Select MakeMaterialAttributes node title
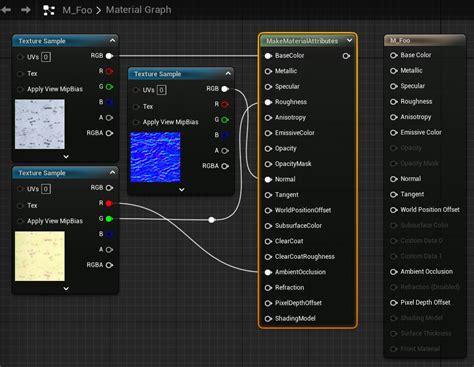 [x=302, y=41]
